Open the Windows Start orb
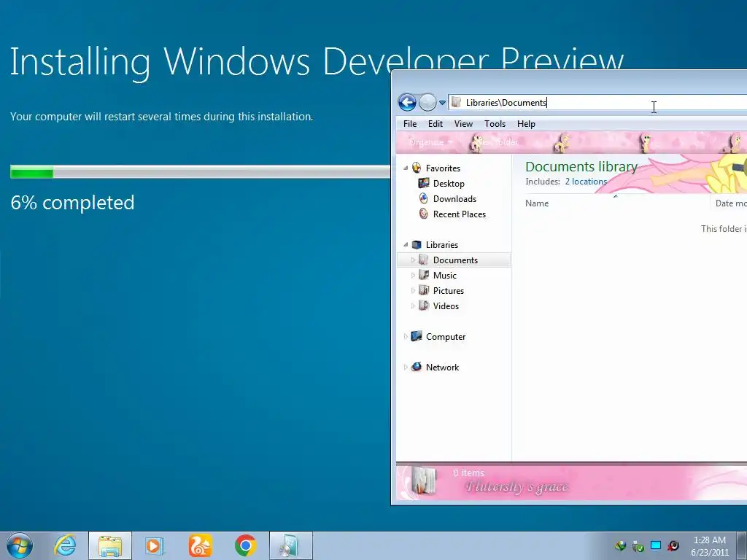Viewport: 747px width, 560px height. pos(20,545)
